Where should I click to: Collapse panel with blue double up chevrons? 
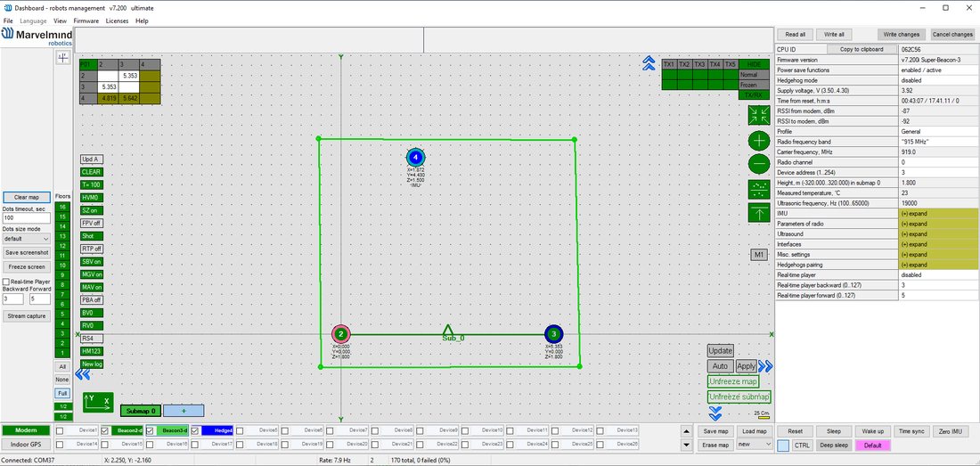[x=649, y=63]
